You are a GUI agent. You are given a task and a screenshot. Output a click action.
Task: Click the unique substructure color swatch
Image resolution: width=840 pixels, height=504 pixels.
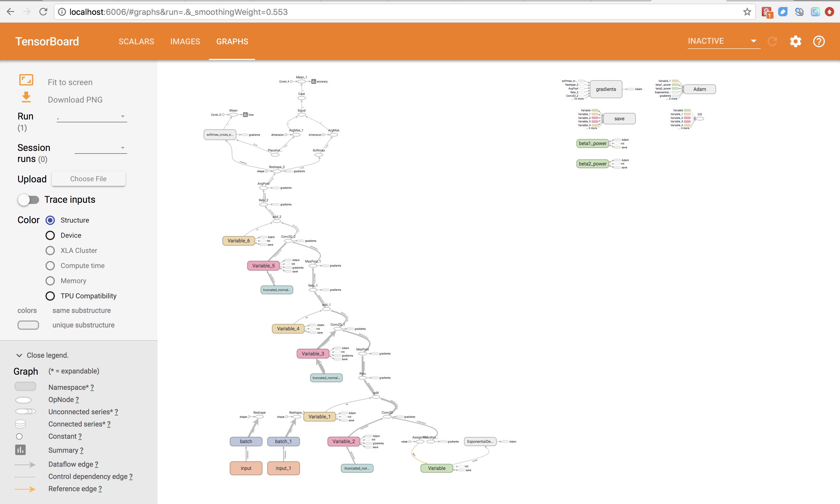coord(28,325)
